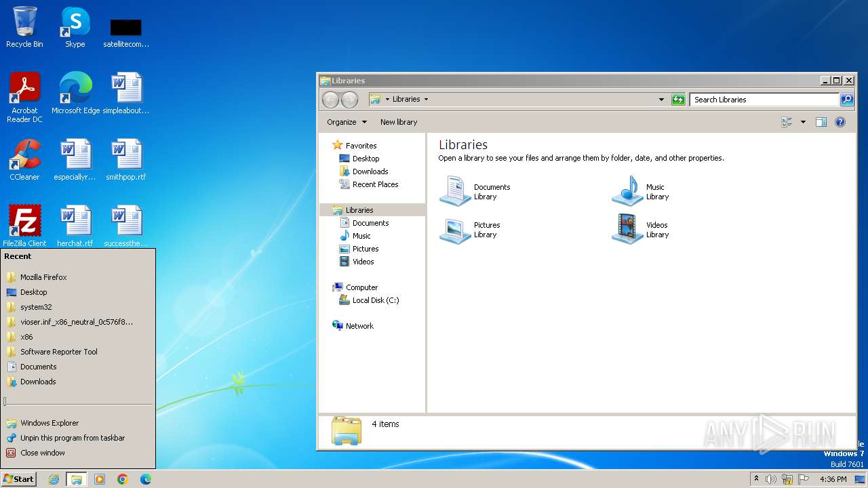This screenshot has height=488, width=868.
Task: Open vioser.inf_x86_neutral recent folder
Action: (x=78, y=322)
